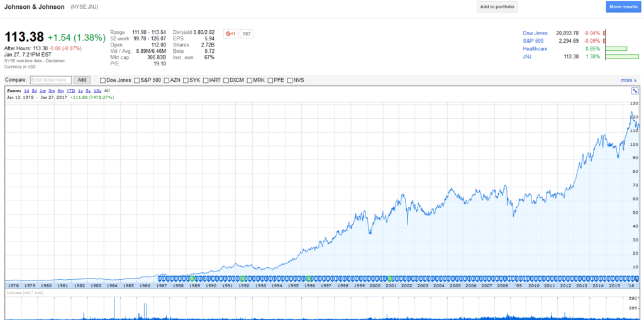The height and width of the screenshot is (320, 644).
Task: Open the Dow Jones index link
Action: pyautogui.click(x=535, y=33)
